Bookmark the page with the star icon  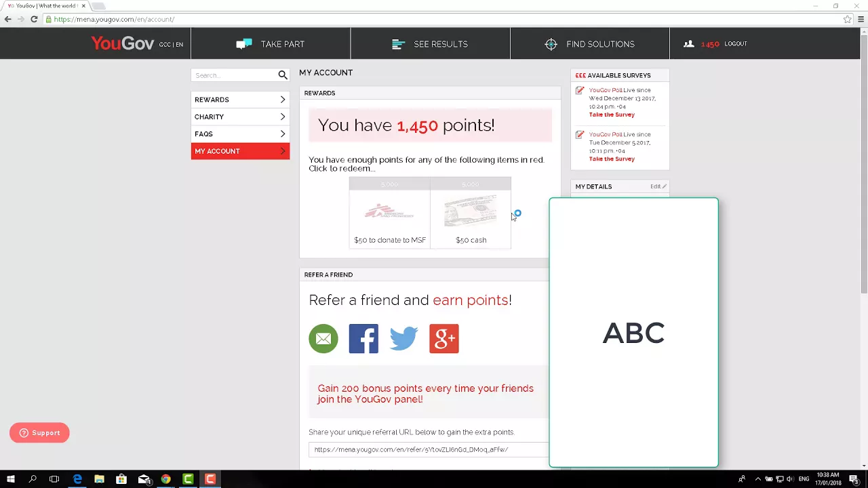848,19
